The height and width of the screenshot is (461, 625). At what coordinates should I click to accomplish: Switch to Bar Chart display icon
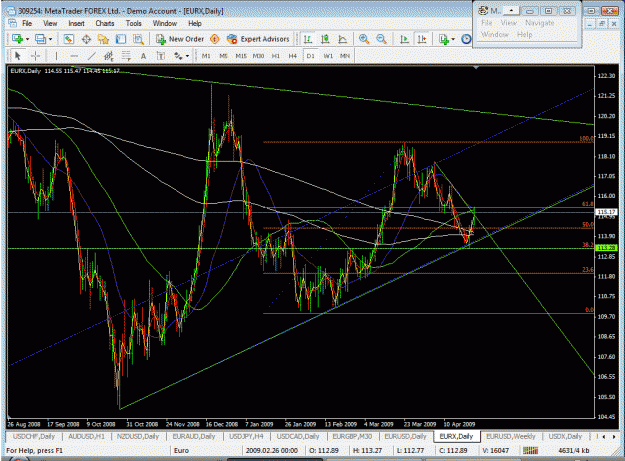point(308,39)
